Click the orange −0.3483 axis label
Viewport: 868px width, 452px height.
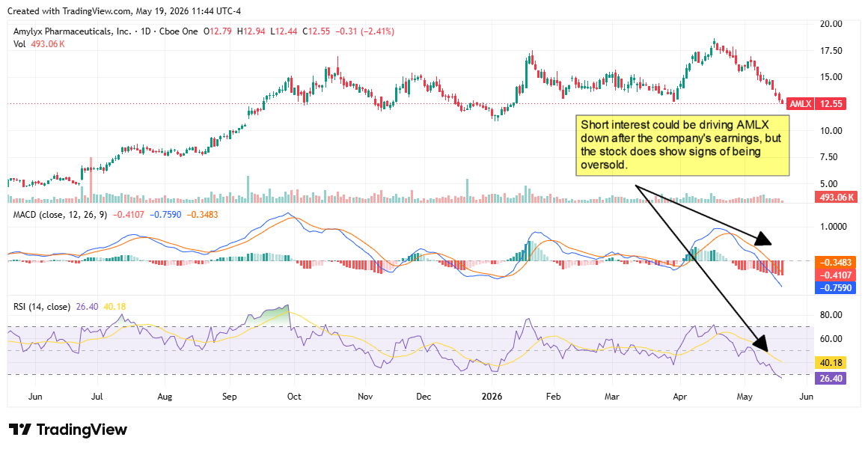pos(836,263)
